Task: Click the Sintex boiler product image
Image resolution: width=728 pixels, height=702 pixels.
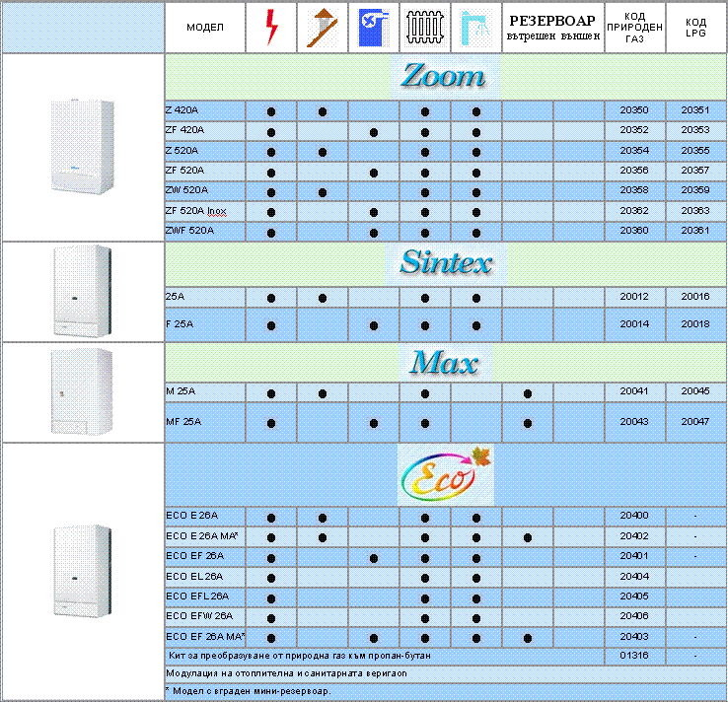Action: click(x=83, y=291)
